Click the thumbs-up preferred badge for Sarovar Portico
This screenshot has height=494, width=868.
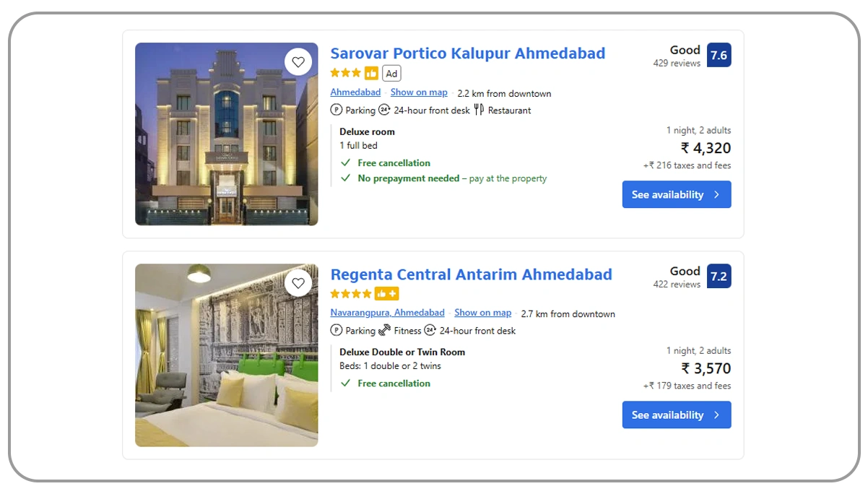371,73
